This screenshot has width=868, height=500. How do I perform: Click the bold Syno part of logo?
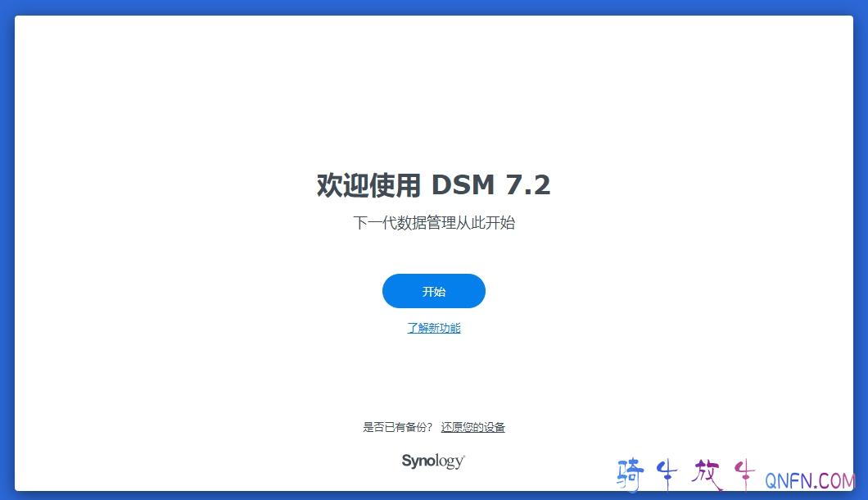pos(416,461)
